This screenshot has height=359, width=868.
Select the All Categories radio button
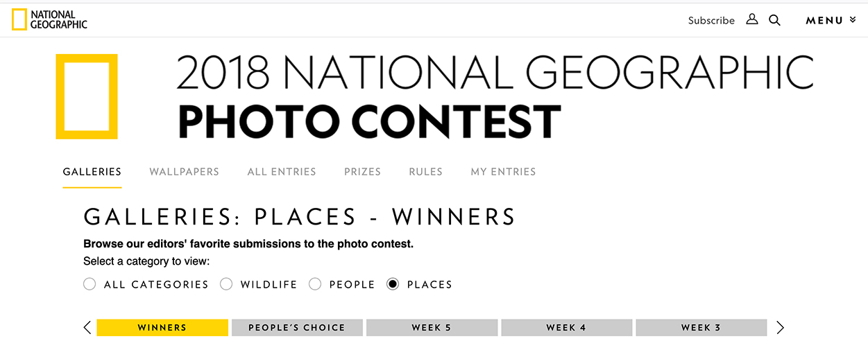point(90,284)
